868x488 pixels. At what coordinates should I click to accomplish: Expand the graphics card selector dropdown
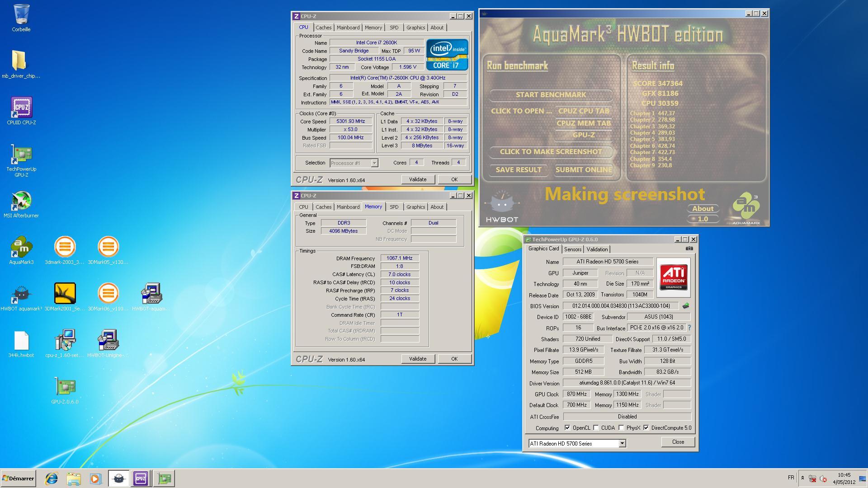point(622,444)
